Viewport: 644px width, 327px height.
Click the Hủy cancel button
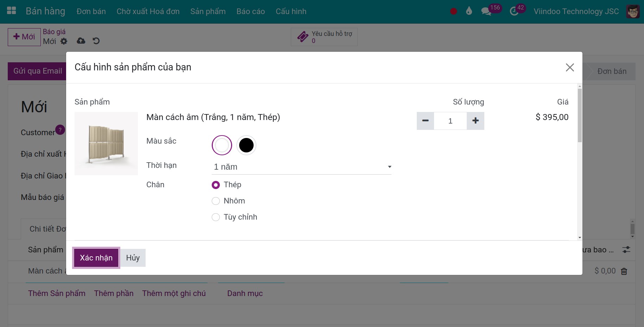(133, 258)
